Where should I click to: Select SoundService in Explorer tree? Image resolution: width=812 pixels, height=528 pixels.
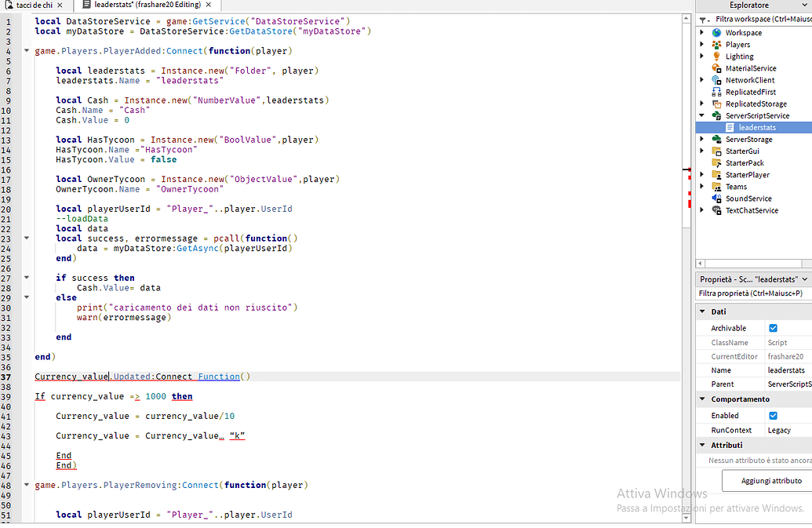[748, 198]
